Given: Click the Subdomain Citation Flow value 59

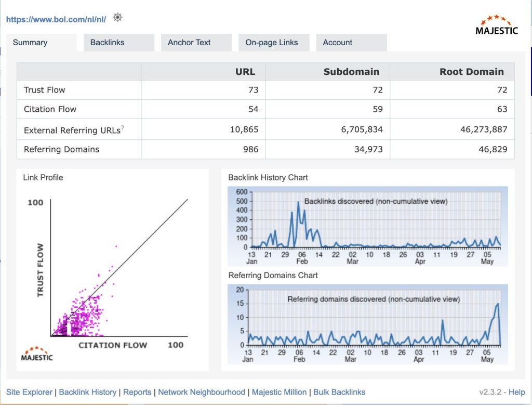Looking at the screenshot, I should tap(378, 109).
